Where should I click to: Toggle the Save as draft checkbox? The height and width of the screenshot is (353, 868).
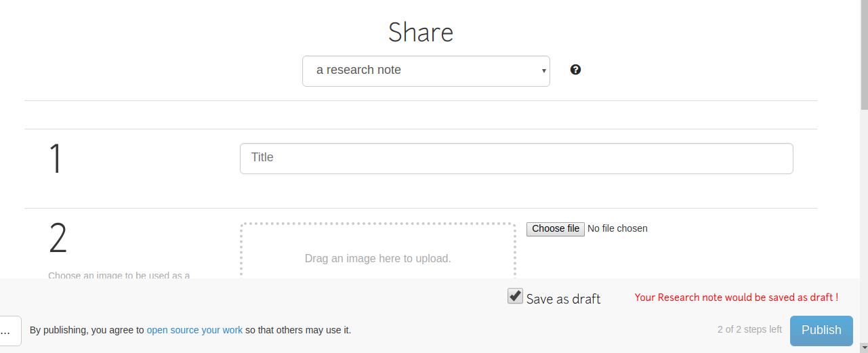(x=515, y=296)
